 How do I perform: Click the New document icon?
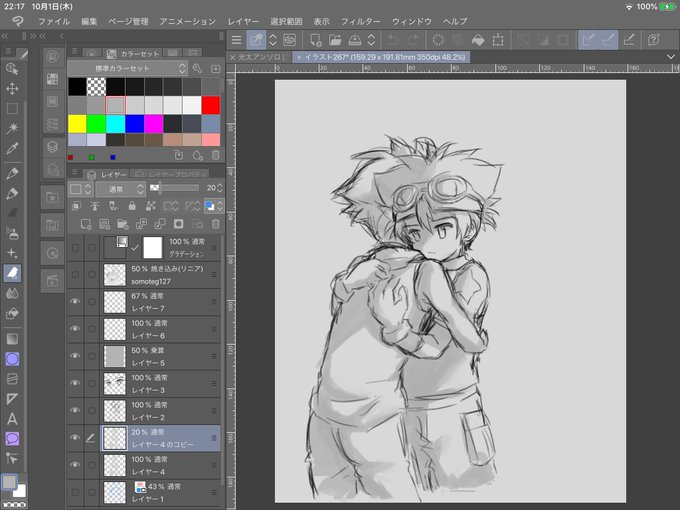click(x=315, y=40)
